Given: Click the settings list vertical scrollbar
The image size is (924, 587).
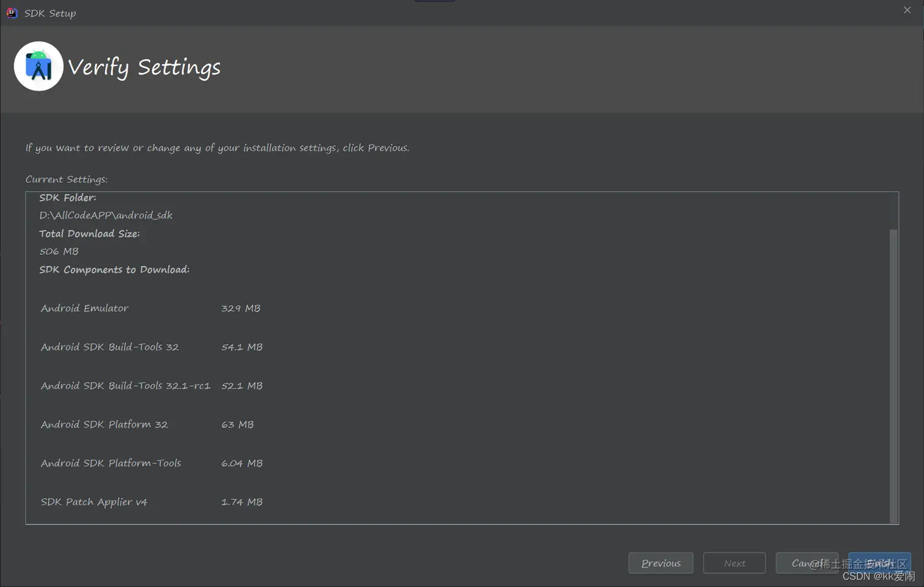Looking at the screenshot, I should (x=893, y=375).
